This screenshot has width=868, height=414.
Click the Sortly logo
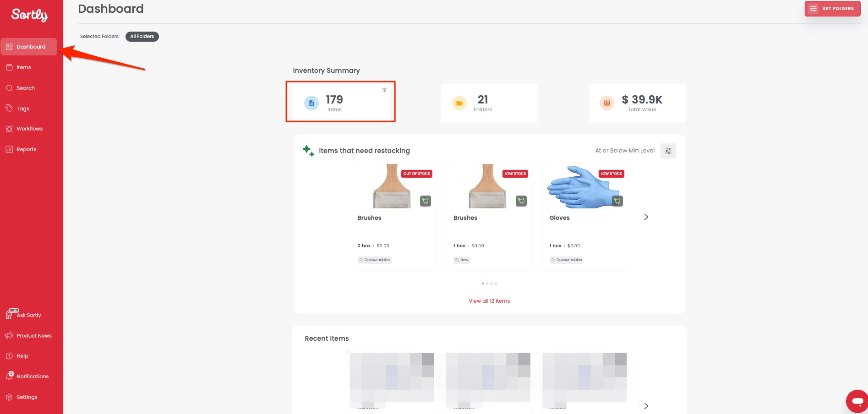click(x=30, y=15)
